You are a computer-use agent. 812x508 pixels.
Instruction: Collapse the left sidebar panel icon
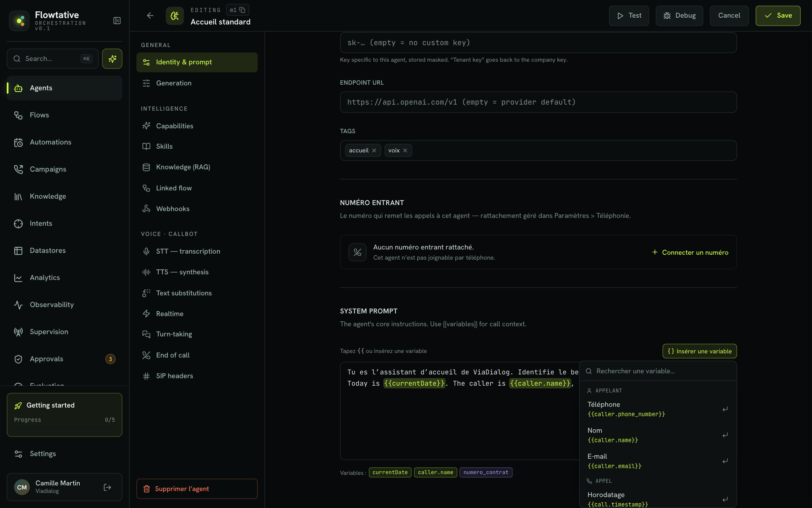click(x=117, y=21)
